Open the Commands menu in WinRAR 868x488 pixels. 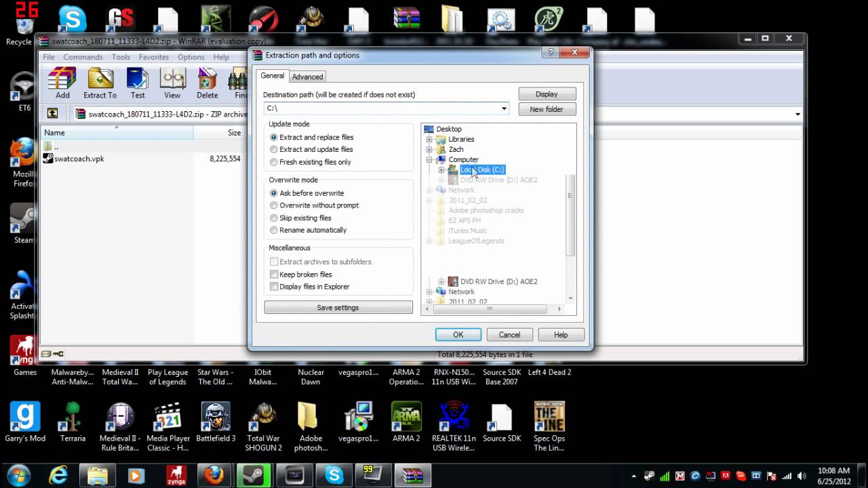point(83,58)
